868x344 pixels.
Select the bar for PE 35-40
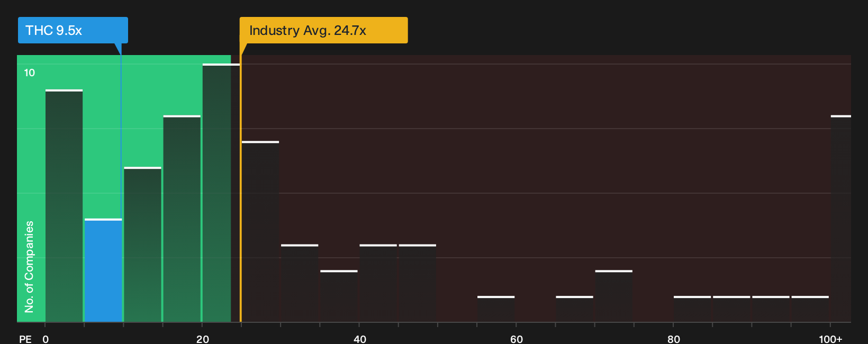click(x=339, y=296)
